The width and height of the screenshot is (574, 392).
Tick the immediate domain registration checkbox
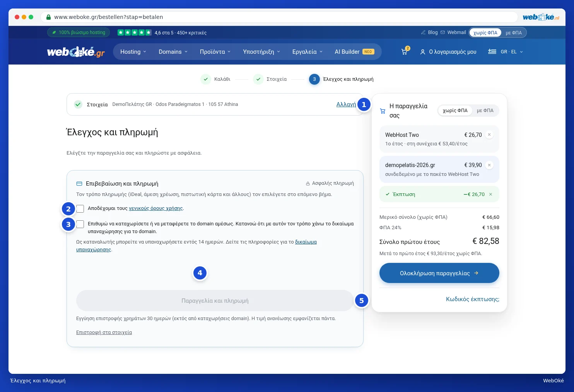[80, 224]
